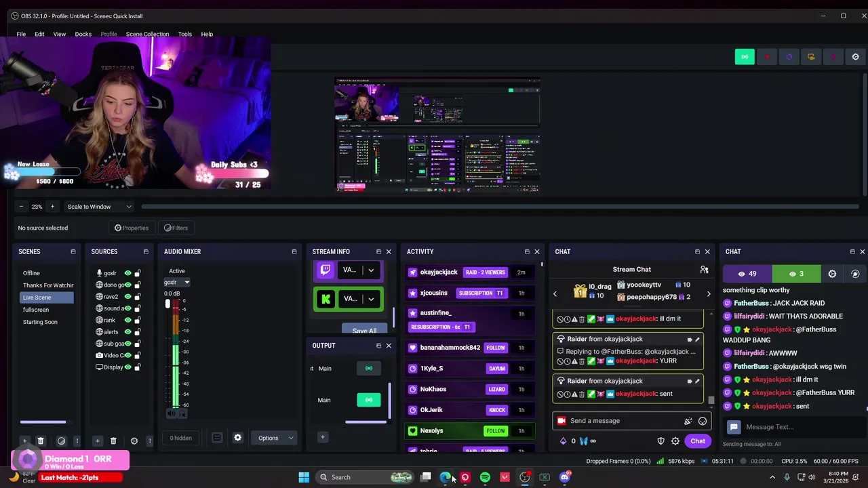Viewport: 868px width, 488px height.
Task: Open settings gear in right Chat panel
Action: (x=832, y=274)
